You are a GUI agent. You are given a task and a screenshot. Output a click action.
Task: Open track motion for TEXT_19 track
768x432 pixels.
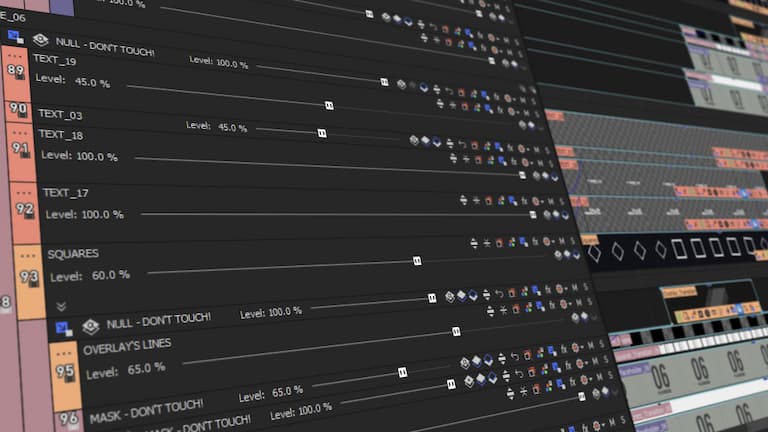(x=465, y=106)
